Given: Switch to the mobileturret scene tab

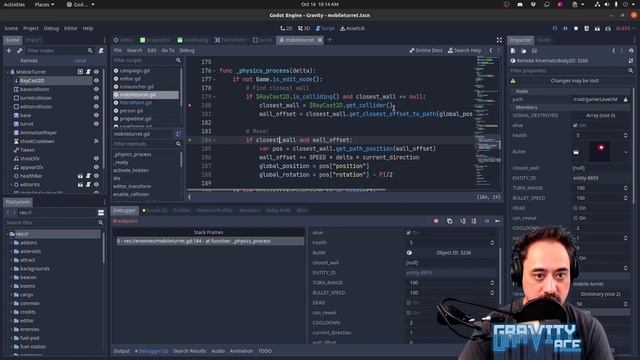Looking at the screenshot, I should point(300,40).
